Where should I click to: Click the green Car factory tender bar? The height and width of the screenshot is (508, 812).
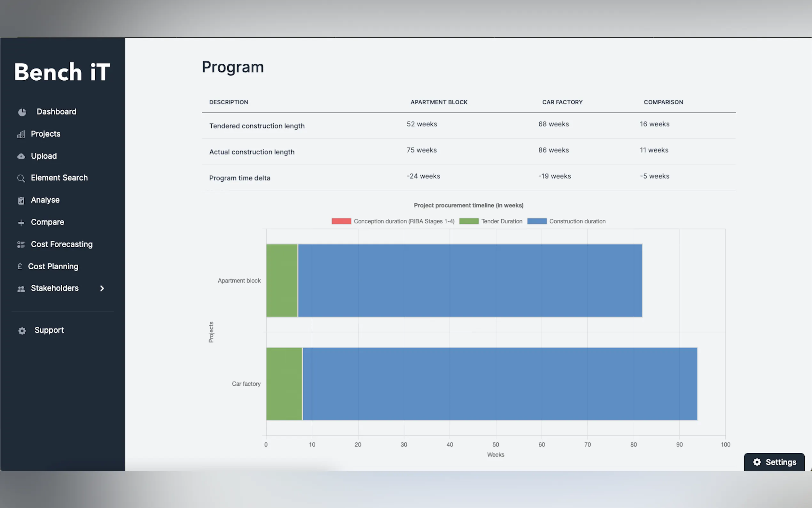pyautogui.click(x=284, y=384)
